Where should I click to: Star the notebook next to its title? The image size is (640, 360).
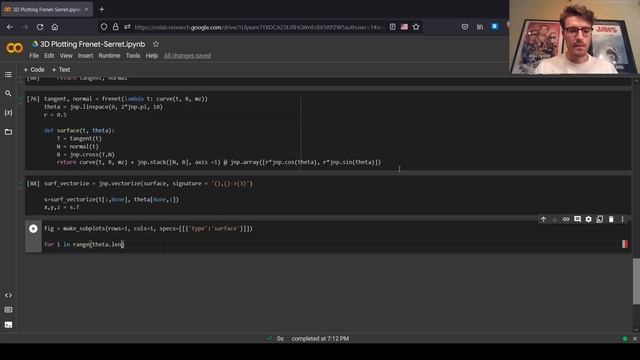click(x=156, y=44)
